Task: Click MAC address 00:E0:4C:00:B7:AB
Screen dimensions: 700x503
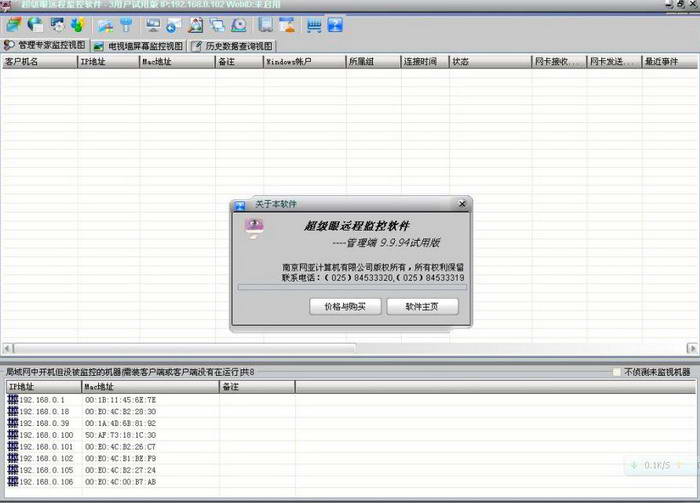Action: click(121, 482)
